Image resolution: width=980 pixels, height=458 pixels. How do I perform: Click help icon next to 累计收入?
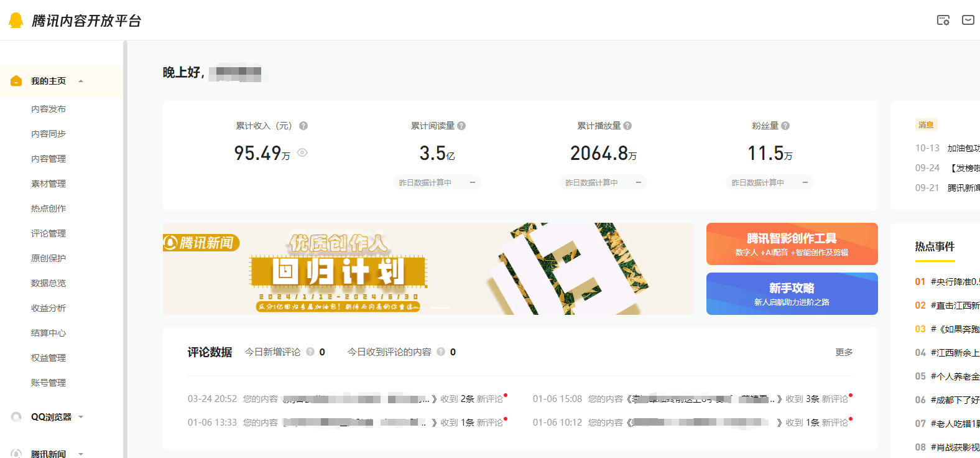click(303, 126)
